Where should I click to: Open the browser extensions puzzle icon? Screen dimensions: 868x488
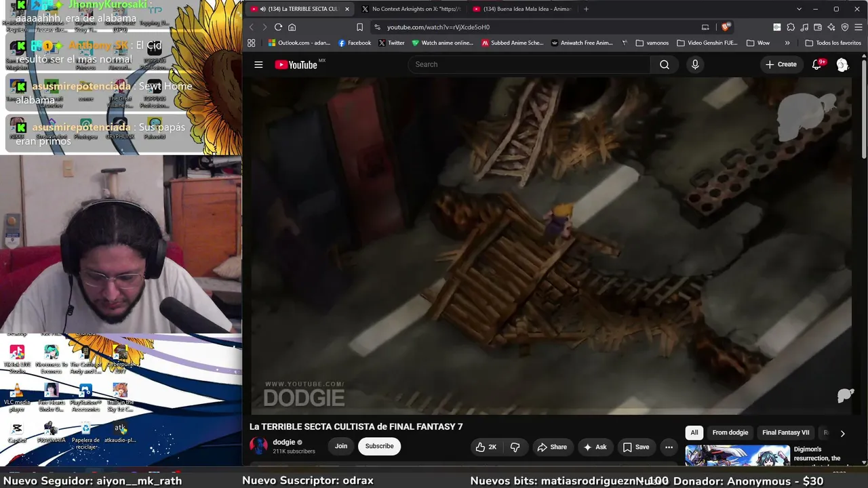pos(790,27)
